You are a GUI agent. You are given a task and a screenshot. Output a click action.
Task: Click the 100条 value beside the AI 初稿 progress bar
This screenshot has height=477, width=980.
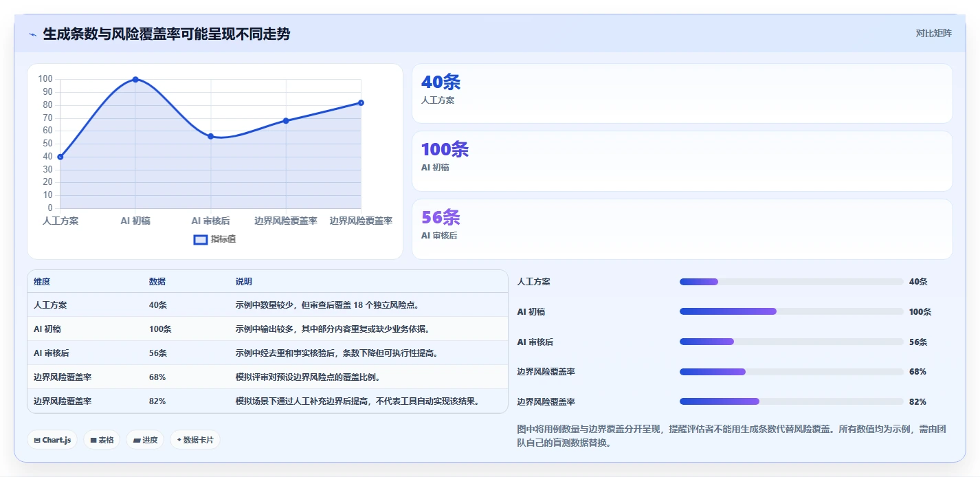tap(920, 312)
